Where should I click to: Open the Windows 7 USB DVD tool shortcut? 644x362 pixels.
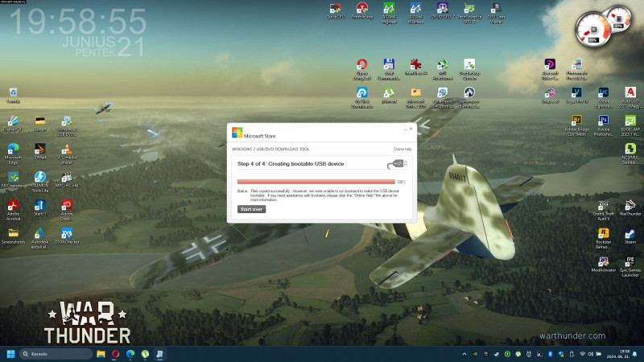coord(67,126)
